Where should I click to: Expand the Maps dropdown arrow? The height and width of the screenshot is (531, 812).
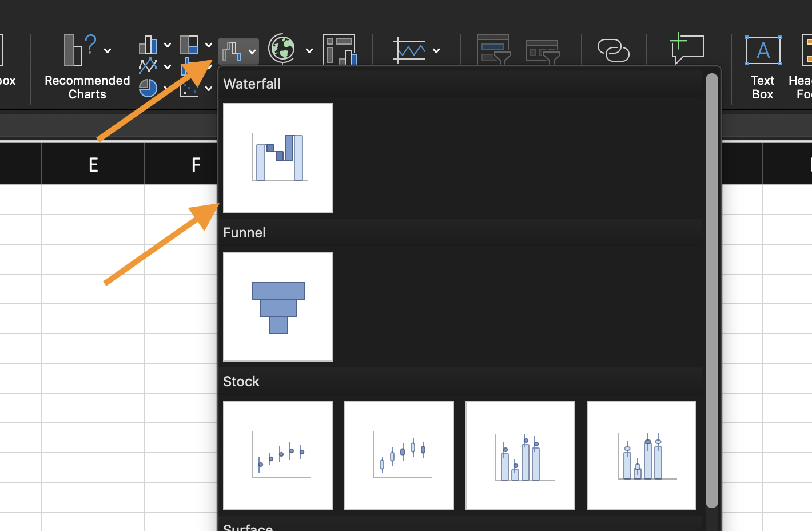pyautogui.click(x=309, y=51)
